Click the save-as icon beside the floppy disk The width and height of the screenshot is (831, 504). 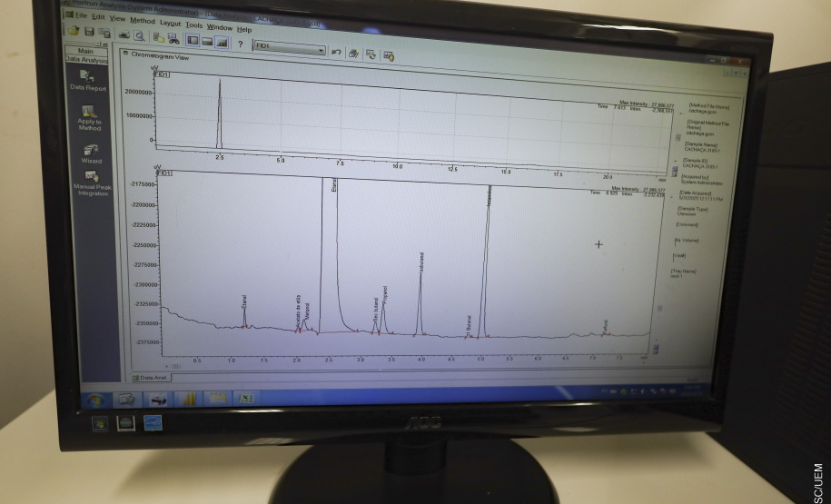pos(104,34)
